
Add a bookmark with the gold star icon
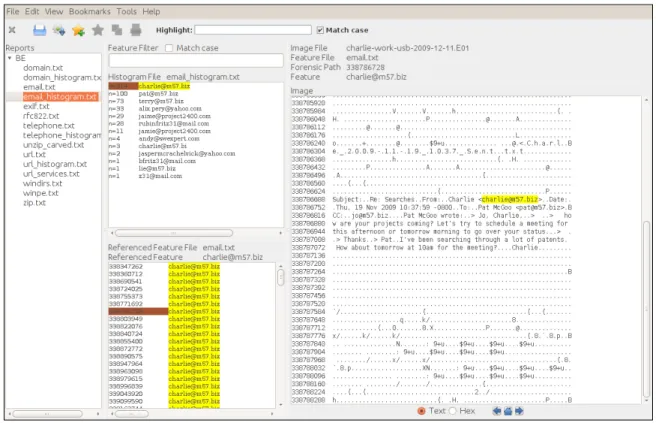point(78,30)
